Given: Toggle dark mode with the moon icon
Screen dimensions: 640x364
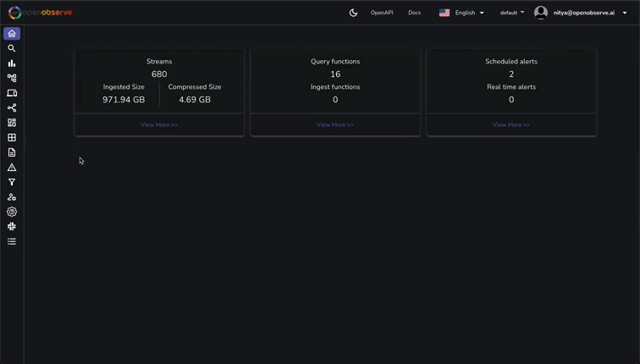Looking at the screenshot, I should 354,13.
